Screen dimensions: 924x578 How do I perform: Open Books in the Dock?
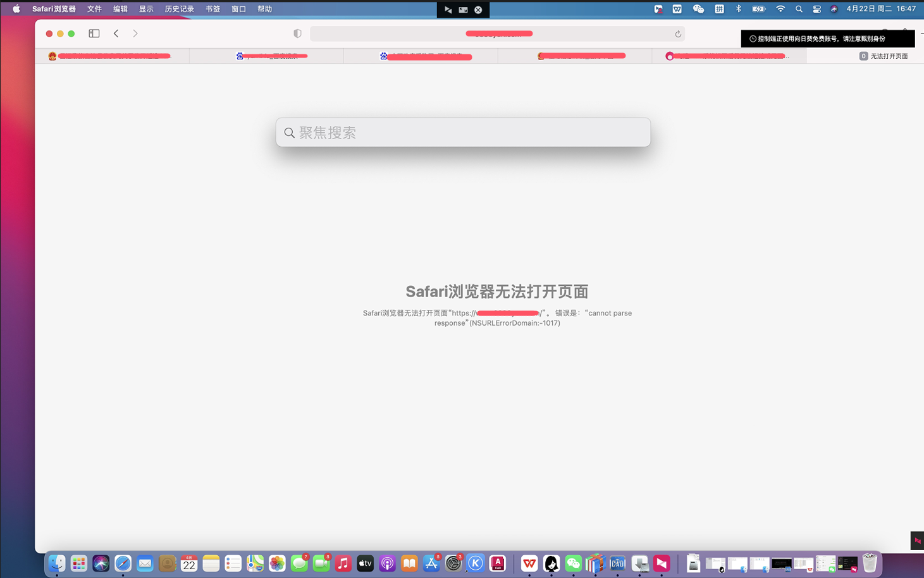pos(409,563)
